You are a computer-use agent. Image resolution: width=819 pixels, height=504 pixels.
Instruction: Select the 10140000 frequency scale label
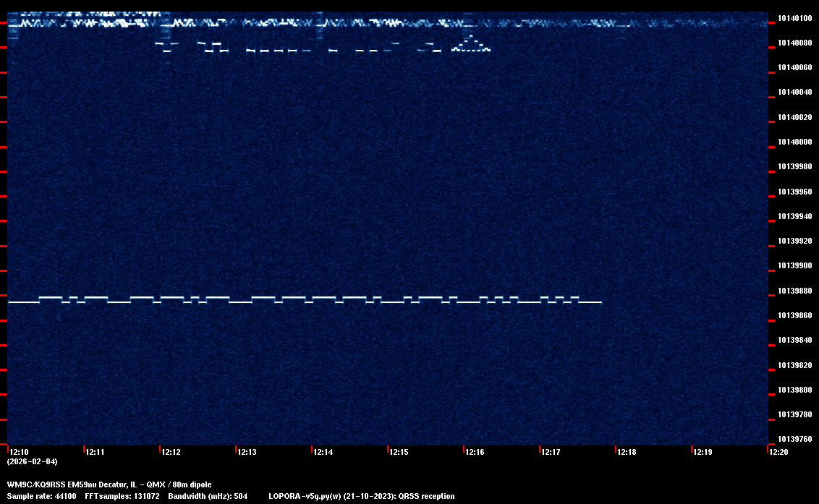click(x=794, y=142)
